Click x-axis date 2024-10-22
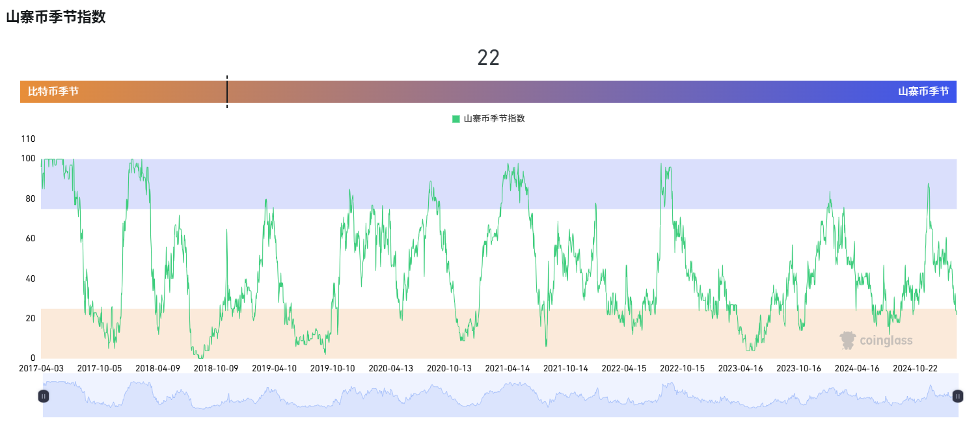 tap(915, 368)
